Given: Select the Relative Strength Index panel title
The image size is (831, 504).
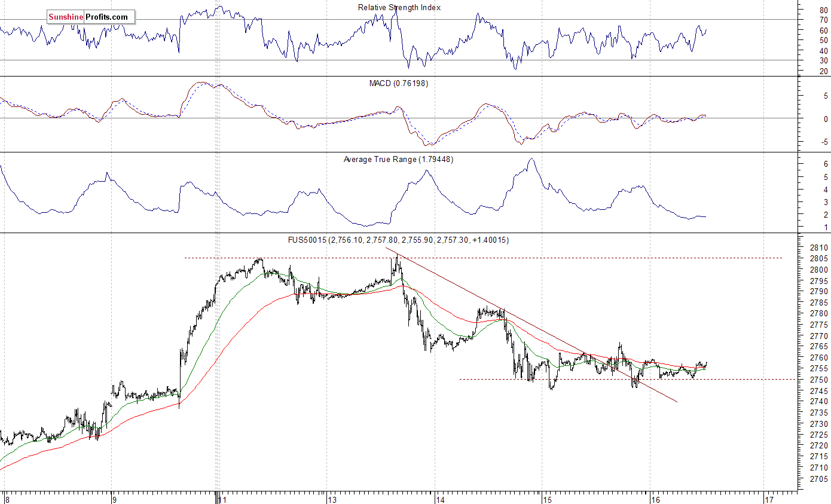Looking at the screenshot, I should point(399,7).
